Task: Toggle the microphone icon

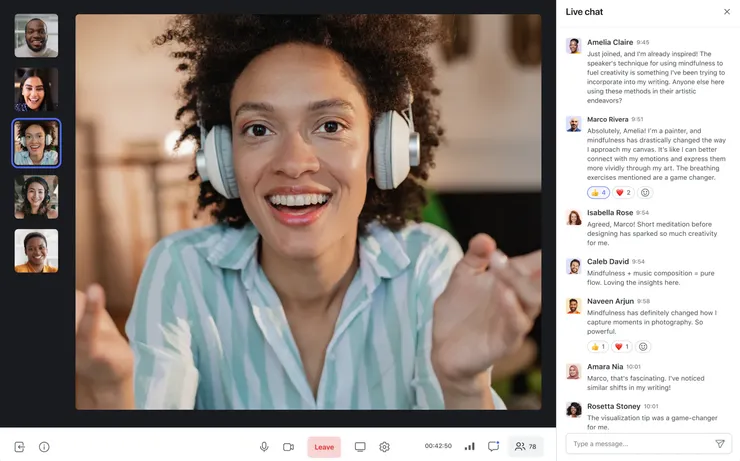Action: tap(264, 446)
